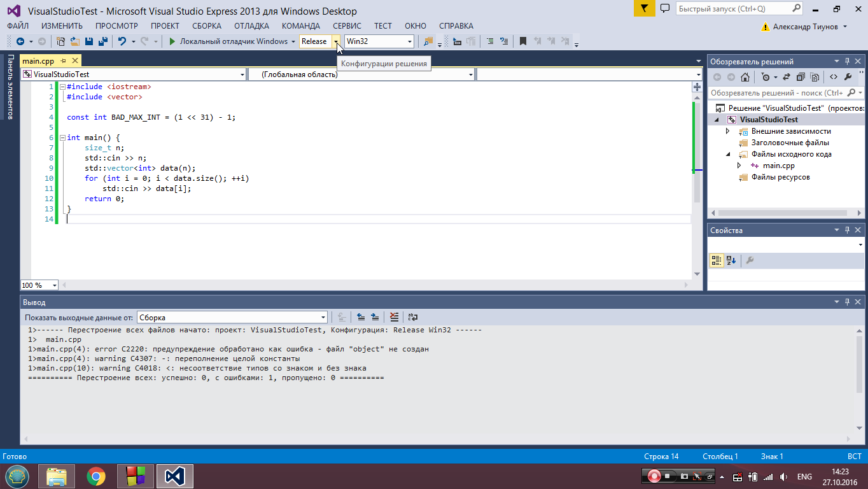Open the ПРОЕКТ menu

pyautogui.click(x=165, y=26)
